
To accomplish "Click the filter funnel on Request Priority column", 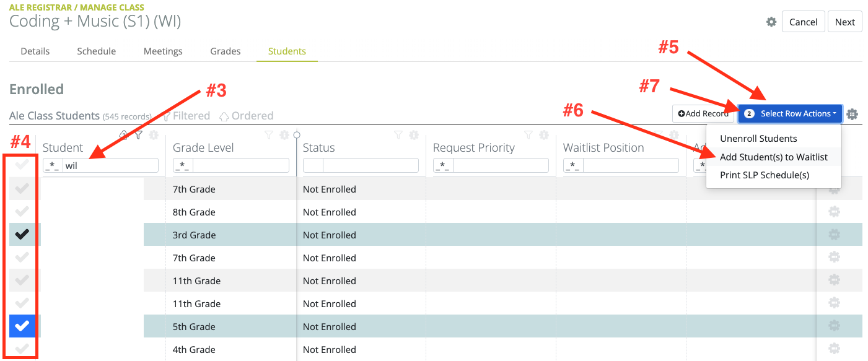I will pos(528,135).
